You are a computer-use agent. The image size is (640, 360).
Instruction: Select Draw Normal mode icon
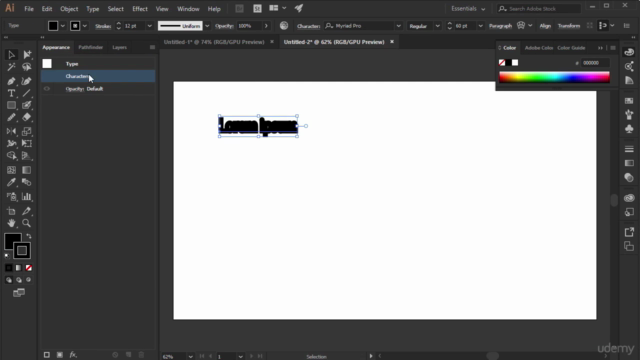(x=9, y=280)
